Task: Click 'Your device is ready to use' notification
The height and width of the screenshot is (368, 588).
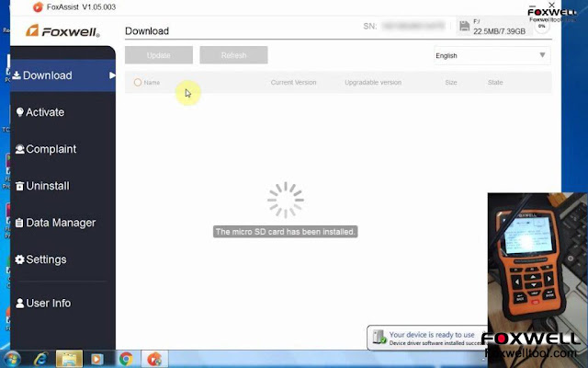Action: (x=432, y=334)
